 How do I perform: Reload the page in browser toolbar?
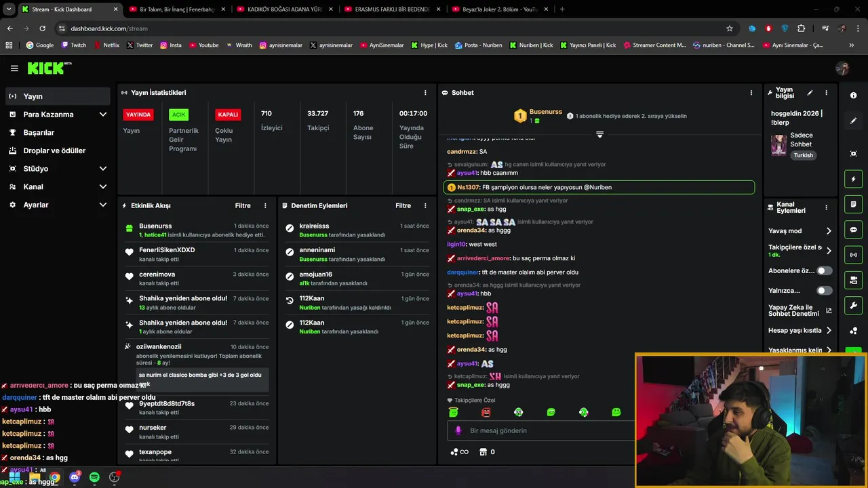coord(42,28)
